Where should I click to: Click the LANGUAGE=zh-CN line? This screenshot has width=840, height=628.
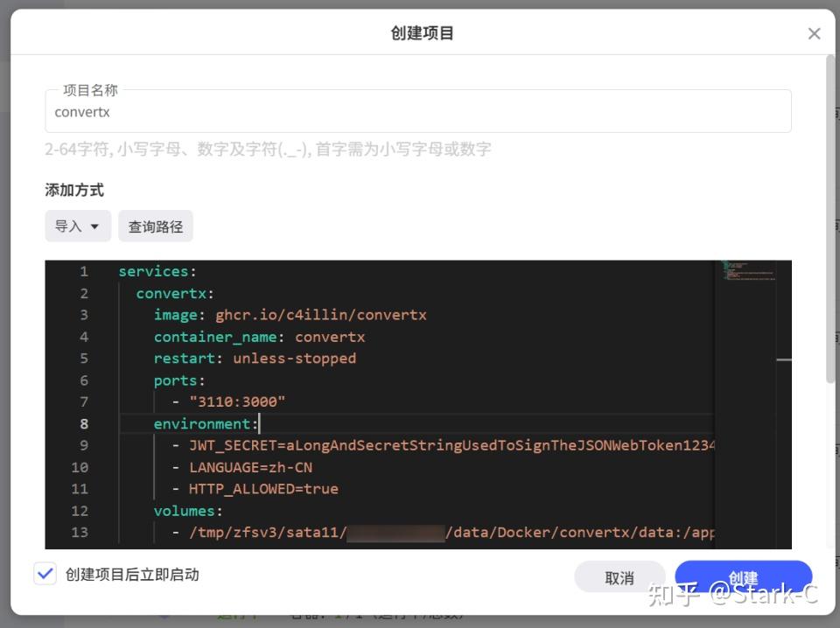pos(251,467)
